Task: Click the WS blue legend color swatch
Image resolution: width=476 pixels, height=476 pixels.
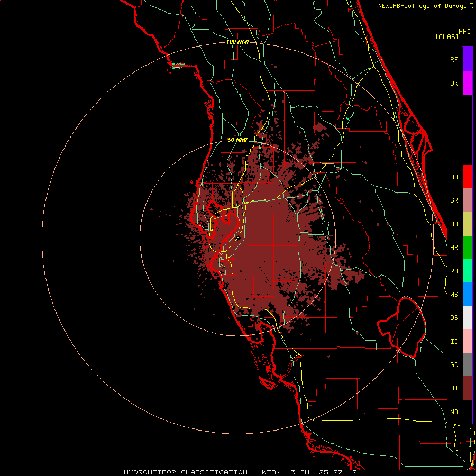Action: pyautogui.click(x=467, y=294)
